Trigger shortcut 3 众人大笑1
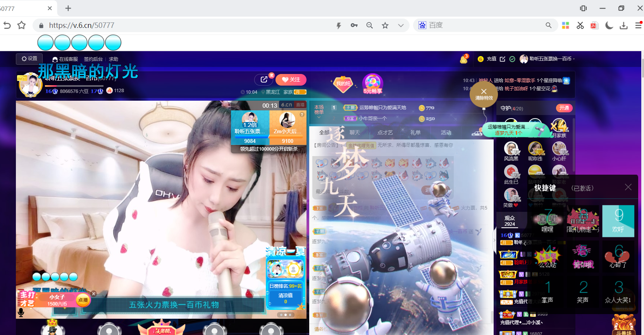Viewport: 644px width, 335px height. [x=618, y=291]
